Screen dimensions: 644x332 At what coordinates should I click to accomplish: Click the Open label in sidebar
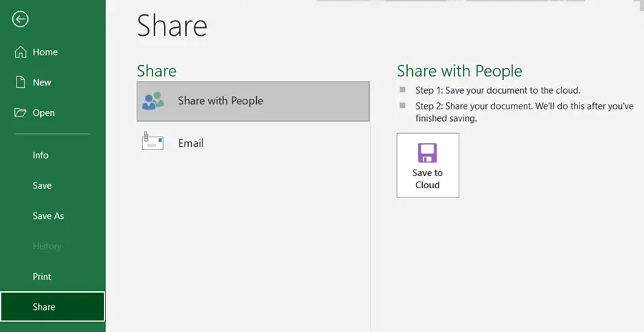[x=44, y=112]
